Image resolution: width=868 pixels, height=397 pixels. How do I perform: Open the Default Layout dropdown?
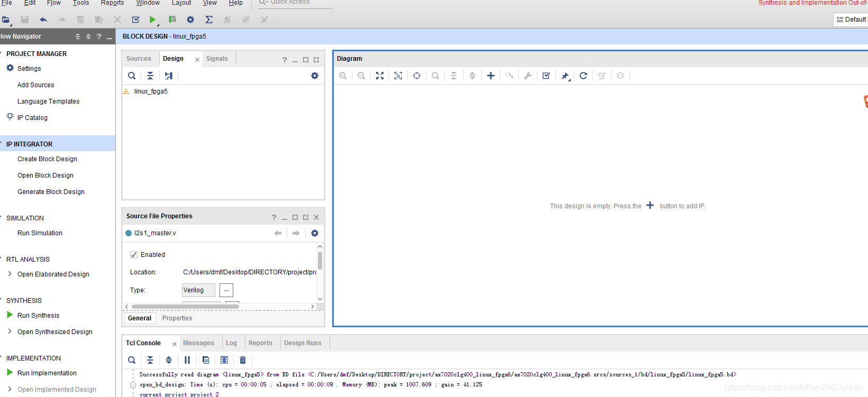coord(851,20)
